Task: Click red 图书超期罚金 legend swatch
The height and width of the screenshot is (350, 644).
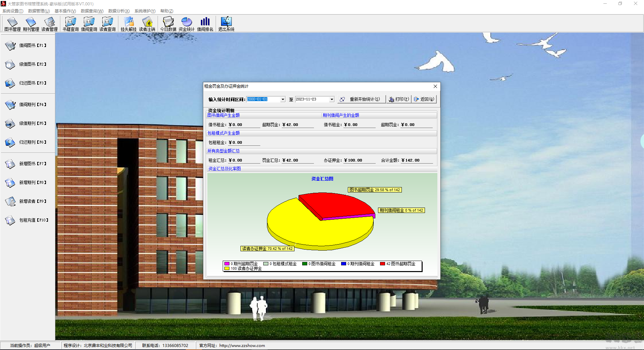Action: pyautogui.click(x=382, y=264)
